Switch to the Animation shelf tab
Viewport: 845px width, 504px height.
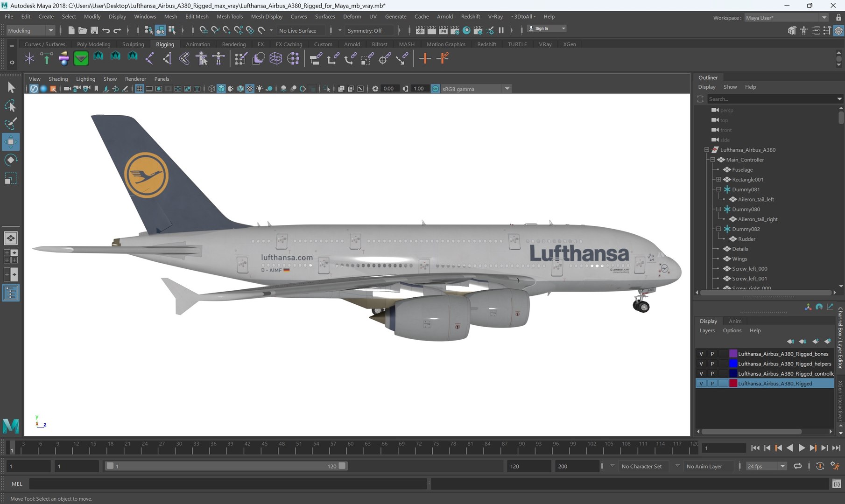pyautogui.click(x=198, y=44)
